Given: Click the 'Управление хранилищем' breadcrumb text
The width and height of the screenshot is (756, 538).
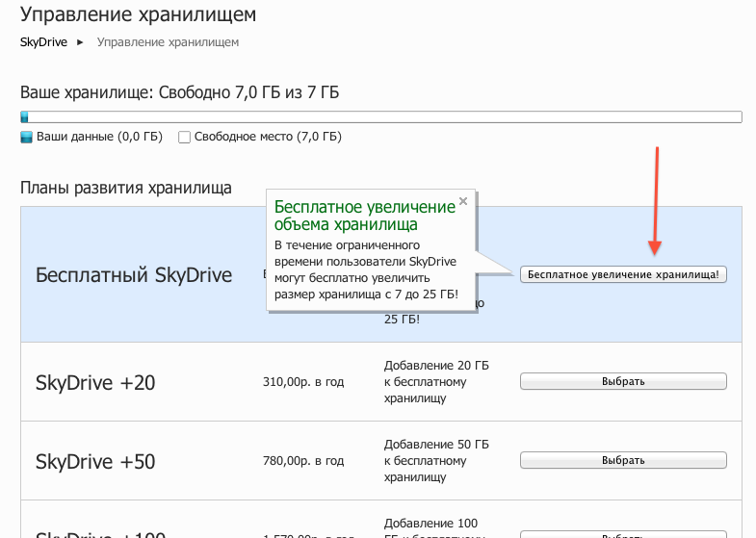Looking at the screenshot, I should point(168,42).
